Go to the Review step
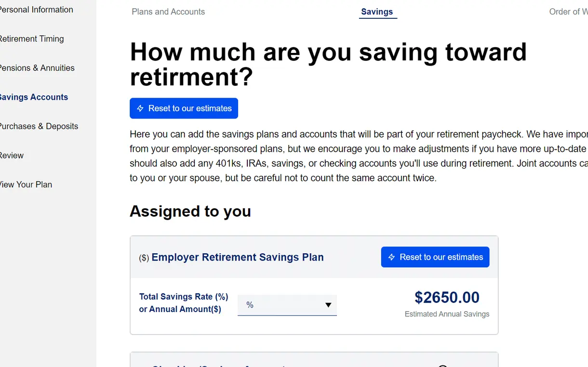The image size is (588, 367). (12, 156)
